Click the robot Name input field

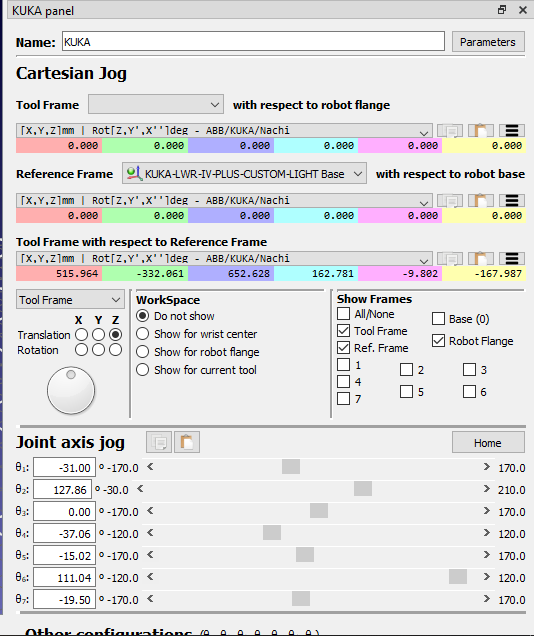point(253,42)
